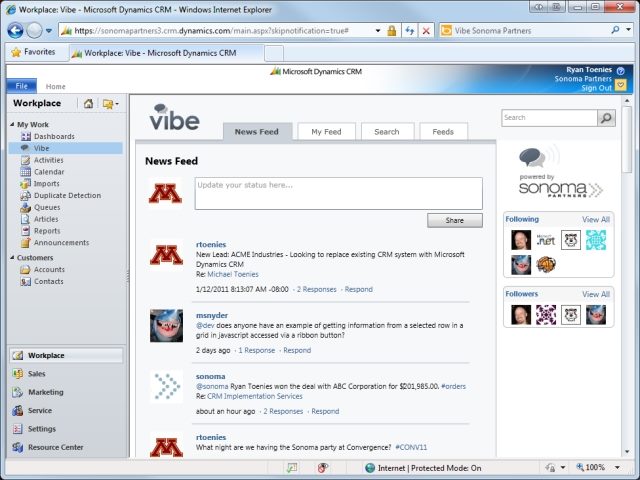Open the search provider dropdown arrow
Viewport: 640px width, 480px height.
tap(629, 30)
